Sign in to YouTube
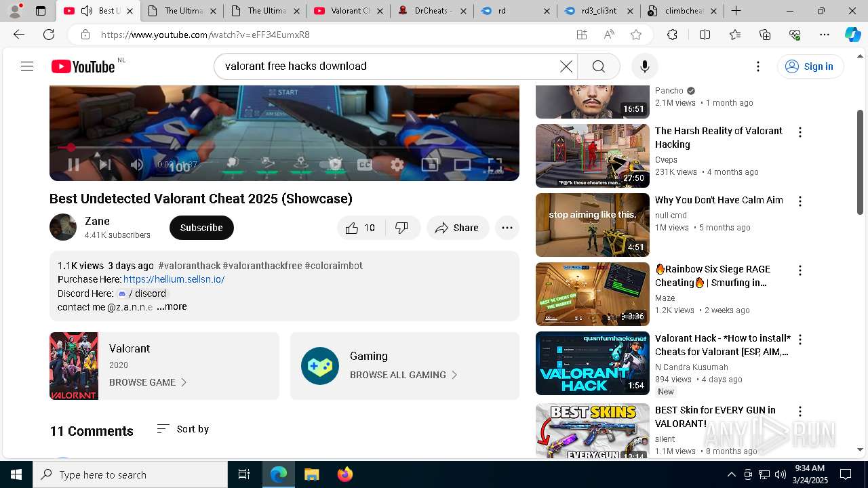This screenshot has width=868, height=488. (810, 66)
